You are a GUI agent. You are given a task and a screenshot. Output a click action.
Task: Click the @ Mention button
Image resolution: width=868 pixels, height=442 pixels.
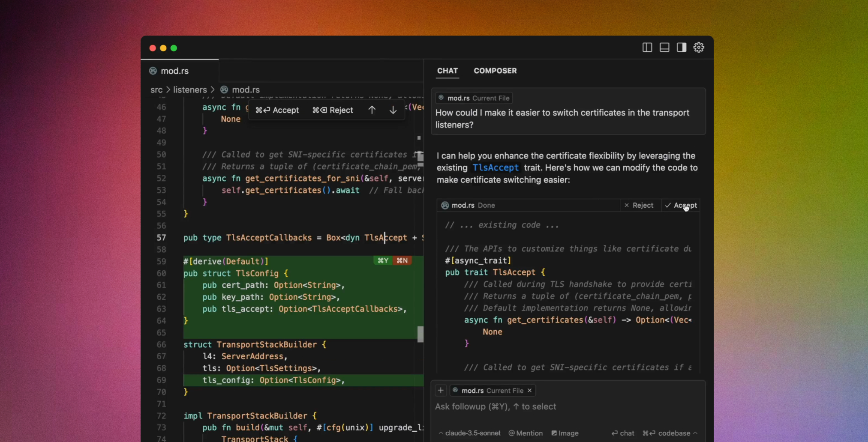pyautogui.click(x=526, y=433)
